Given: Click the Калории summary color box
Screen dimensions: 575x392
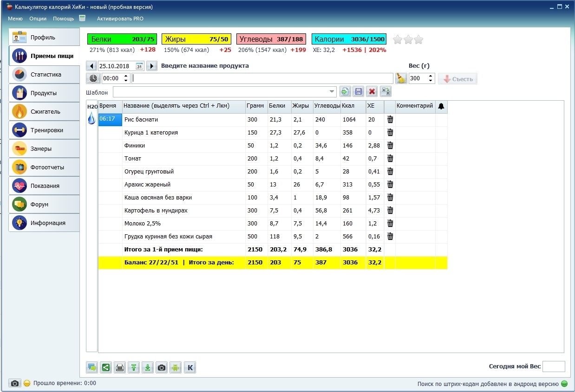Looking at the screenshot, I should point(349,39).
